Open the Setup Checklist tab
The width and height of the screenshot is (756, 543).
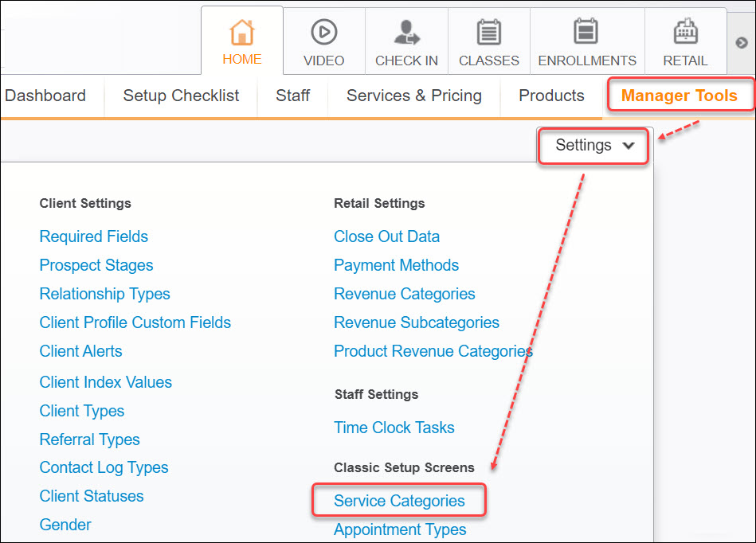[180, 96]
